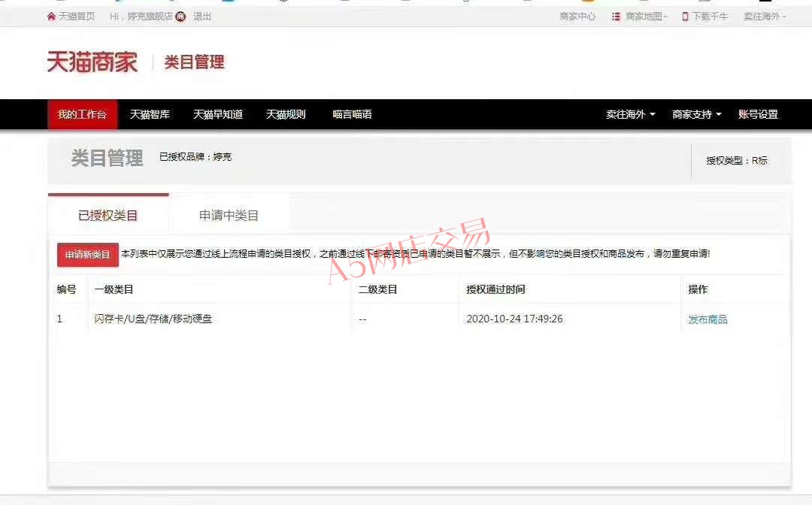812x505 pixels.
Task: Click the 退出 logout link
Action: pyautogui.click(x=202, y=17)
